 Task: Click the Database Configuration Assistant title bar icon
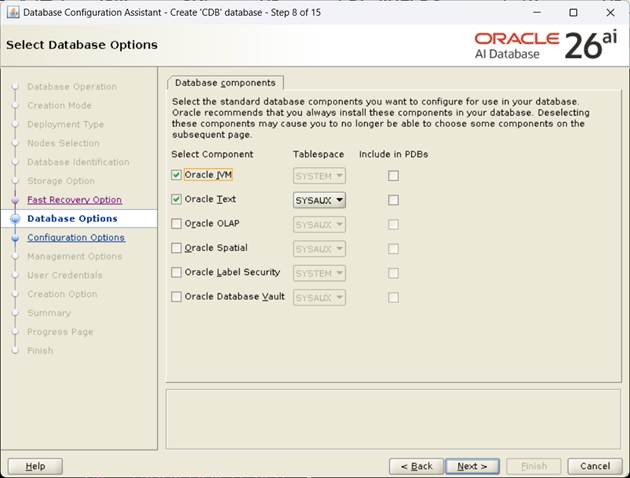[x=13, y=12]
